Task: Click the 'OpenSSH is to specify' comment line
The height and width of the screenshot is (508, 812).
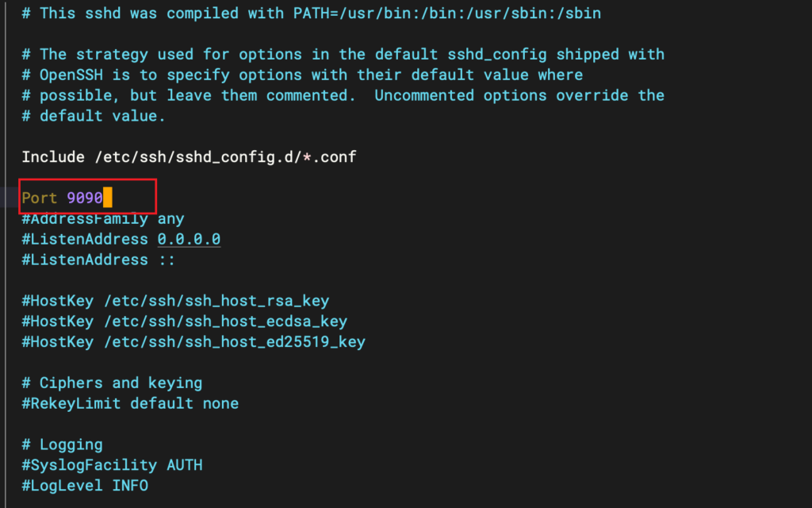Action: pos(302,75)
